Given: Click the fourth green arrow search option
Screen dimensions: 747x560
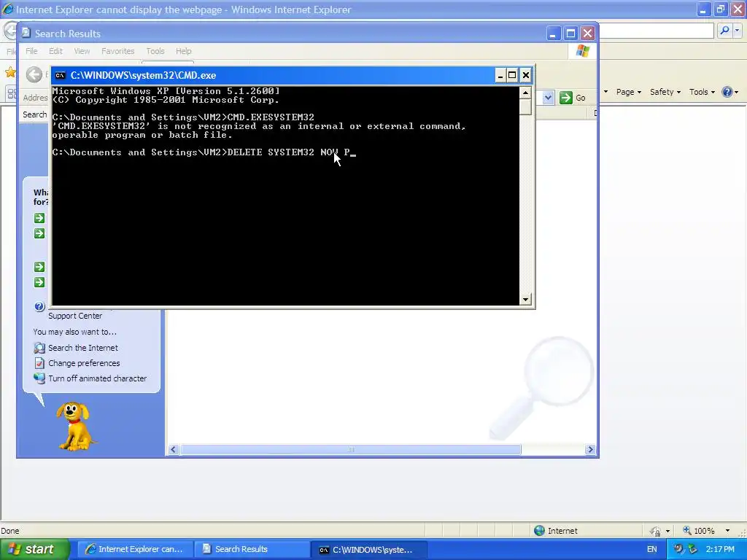Looking at the screenshot, I should [x=39, y=282].
